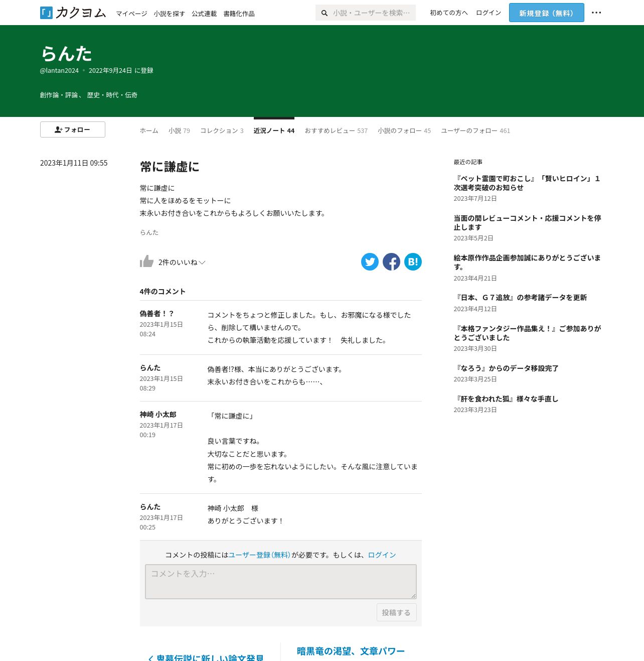Go to next note 暗黒竜の渇望、文章パワー
The image size is (644, 661).
pos(351,651)
